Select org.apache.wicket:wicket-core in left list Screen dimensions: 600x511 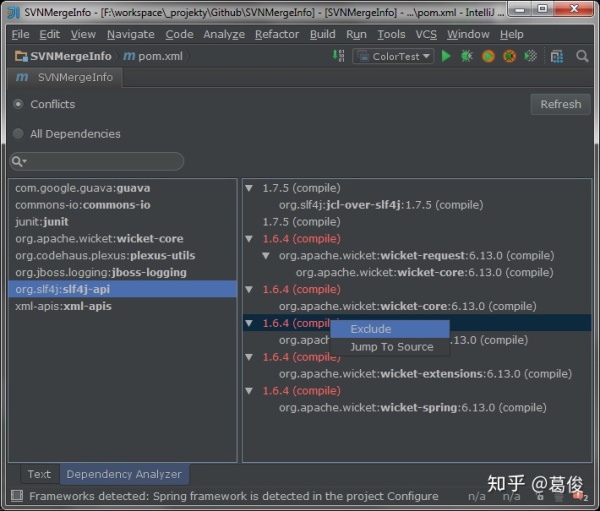click(122, 238)
